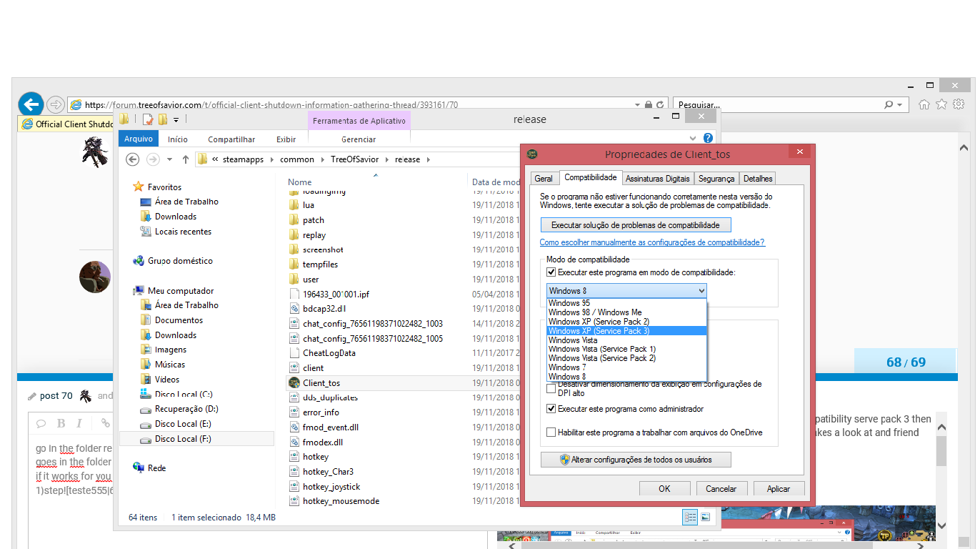Choose Windows 7 from compatibility list
This screenshot has height=549, width=980.
[x=567, y=367]
